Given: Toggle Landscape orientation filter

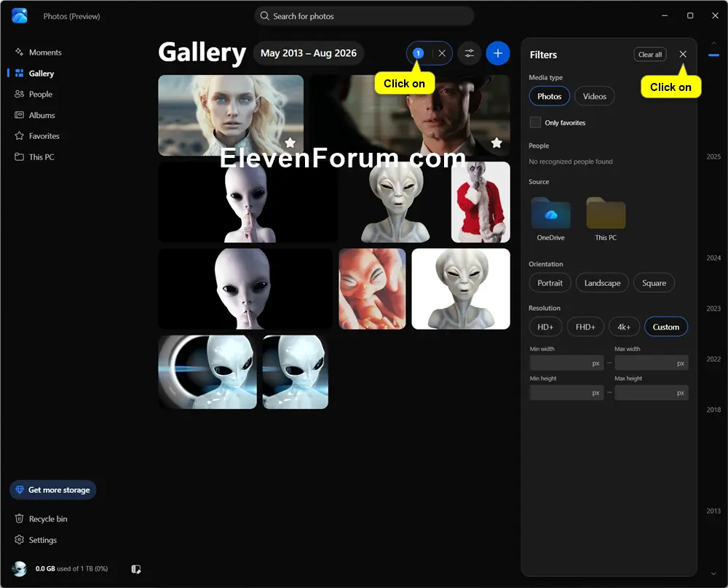Looking at the screenshot, I should click(x=602, y=282).
